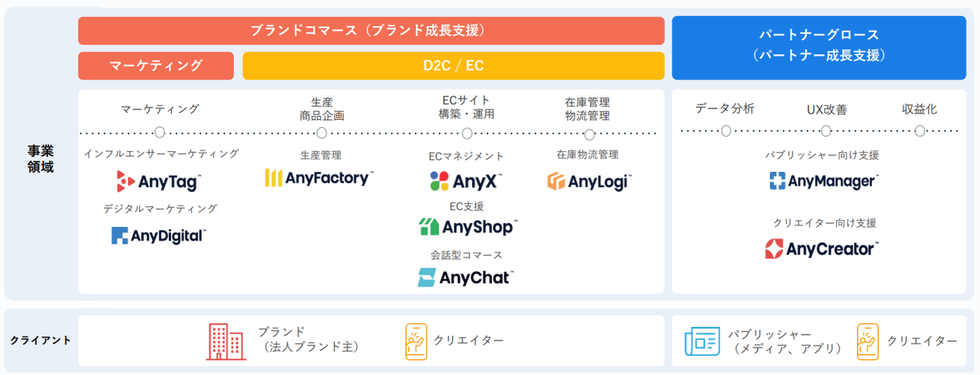Click the orange マーケティング header
Screen dimensions: 980x375
click(156, 66)
